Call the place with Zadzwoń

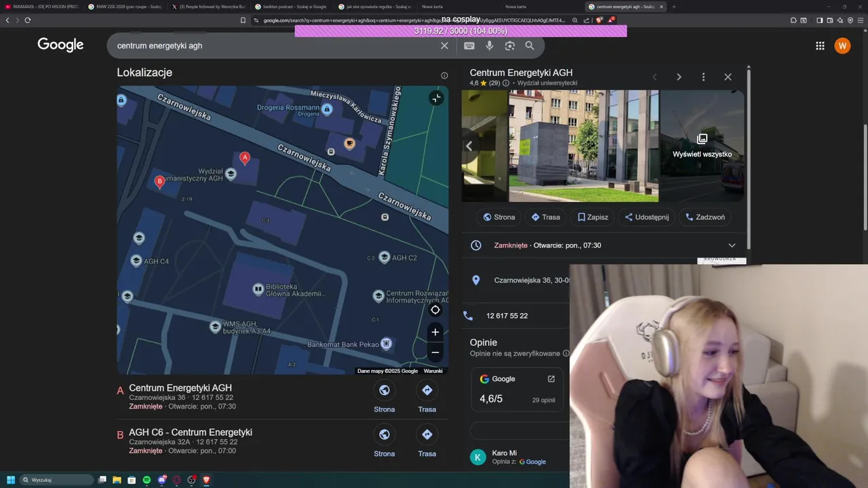coord(705,217)
